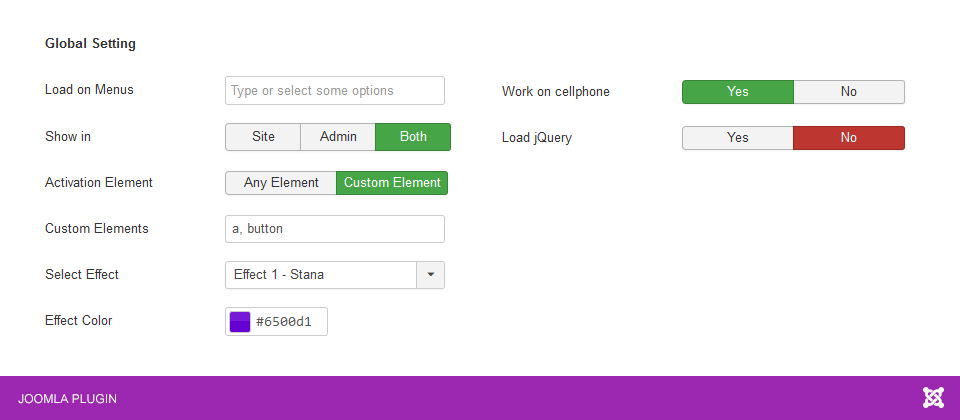960x420 pixels.
Task: Select No for Load jQuery
Action: click(x=848, y=138)
